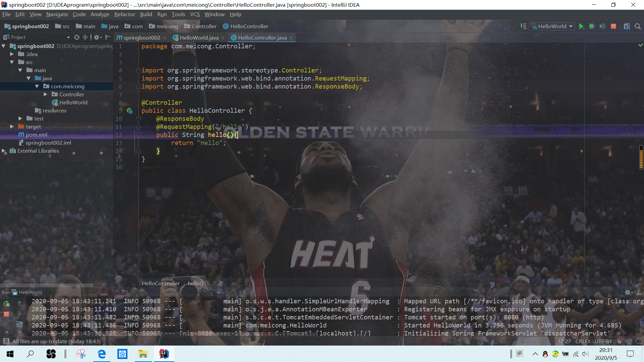Change line separator CRLF

(583, 341)
